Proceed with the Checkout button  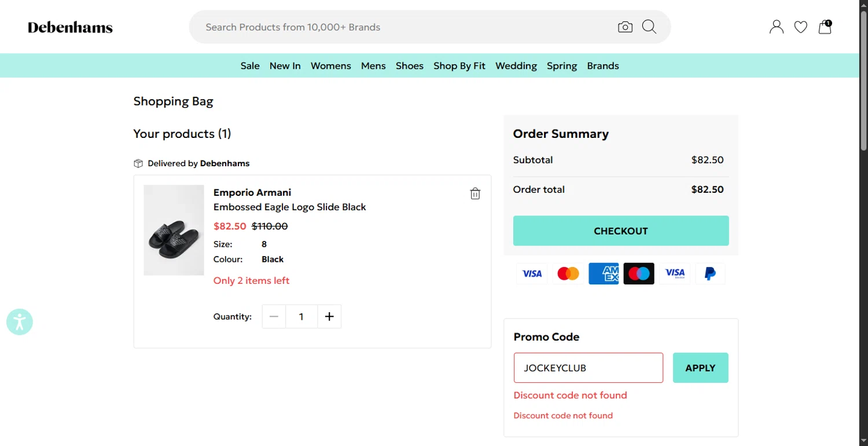[x=621, y=231]
